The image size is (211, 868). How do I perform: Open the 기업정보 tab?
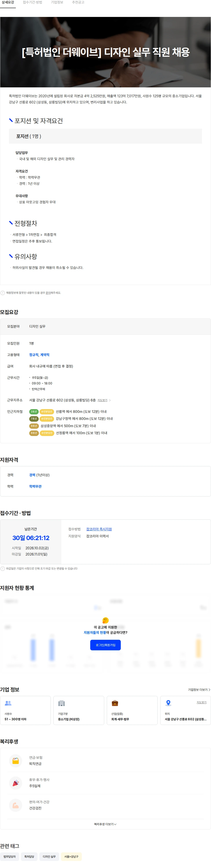click(x=57, y=2)
